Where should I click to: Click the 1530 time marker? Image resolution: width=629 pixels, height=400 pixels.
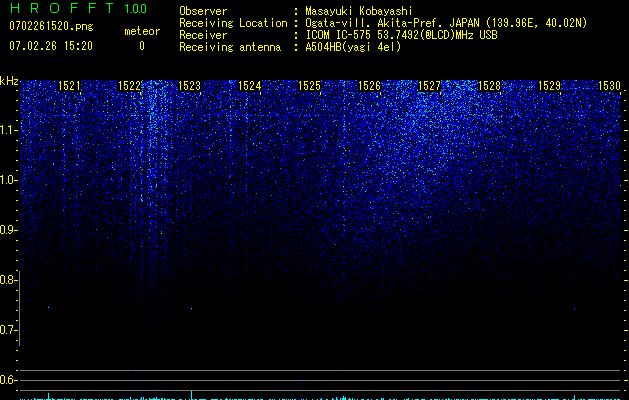(609, 86)
